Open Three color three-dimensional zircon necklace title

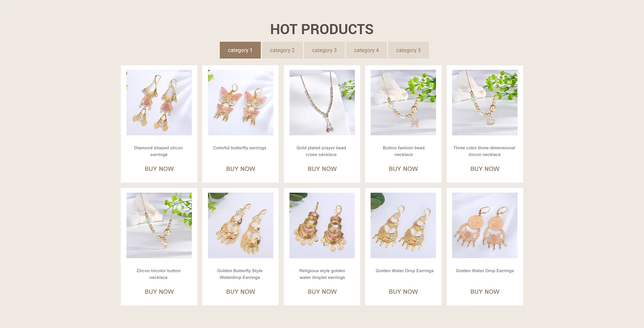[484, 151]
